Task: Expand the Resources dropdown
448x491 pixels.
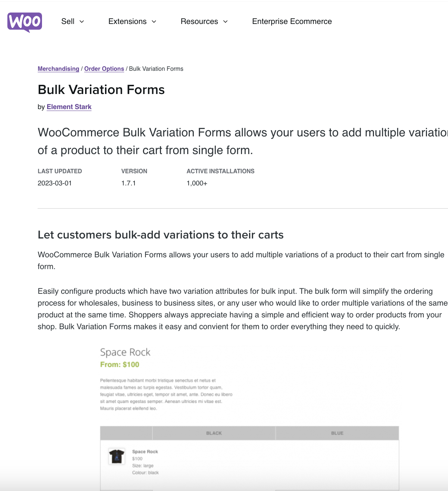Action: tap(204, 21)
